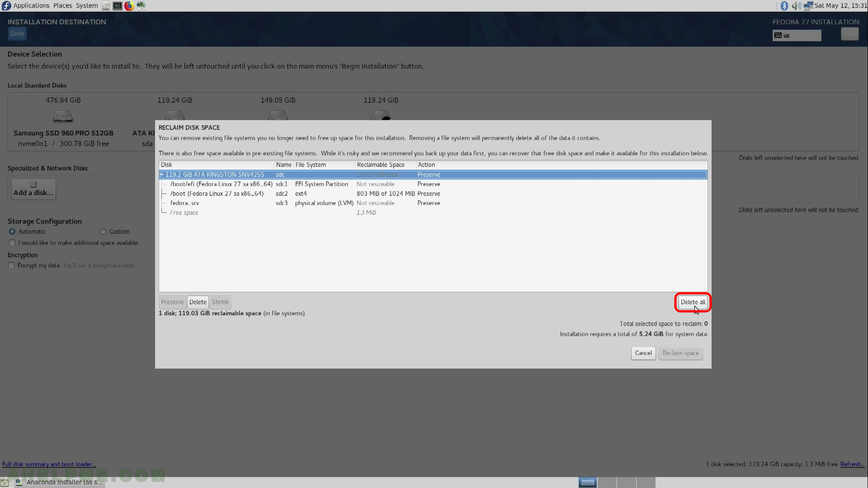Click the 'Delete all' button
Screen dimensions: 868x488
693,302
